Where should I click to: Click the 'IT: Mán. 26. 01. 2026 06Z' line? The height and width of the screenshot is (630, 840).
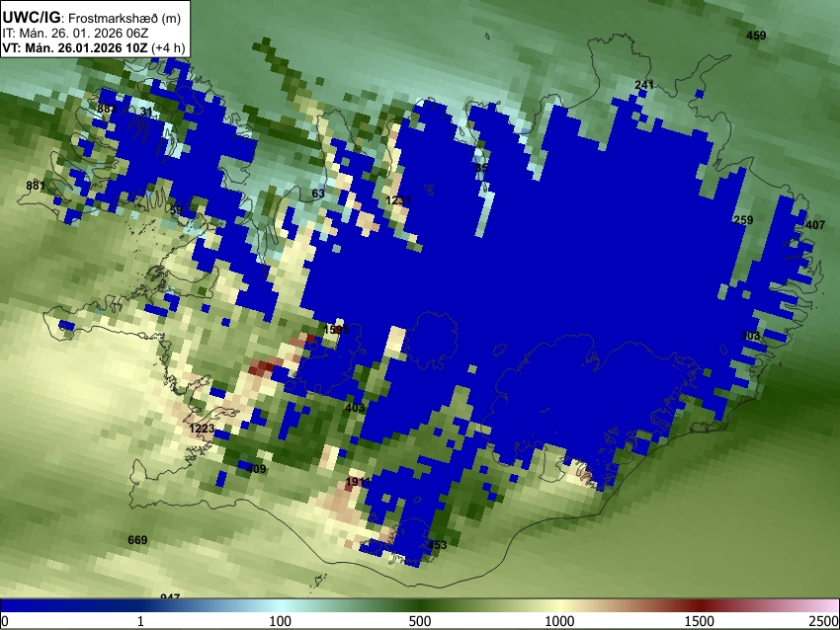75,34
